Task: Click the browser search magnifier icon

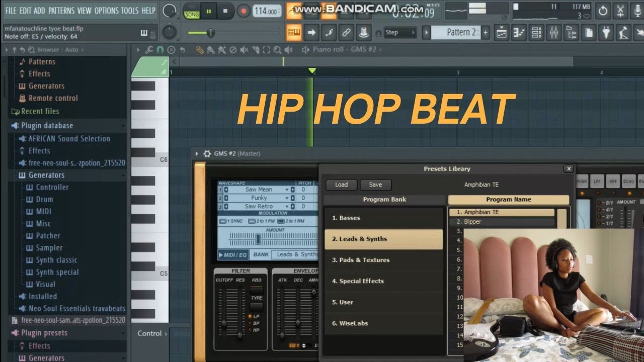Action: click(31, 49)
